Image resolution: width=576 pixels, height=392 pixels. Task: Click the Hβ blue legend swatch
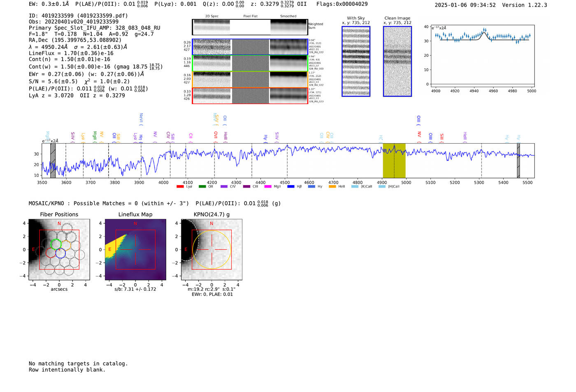[291, 186]
